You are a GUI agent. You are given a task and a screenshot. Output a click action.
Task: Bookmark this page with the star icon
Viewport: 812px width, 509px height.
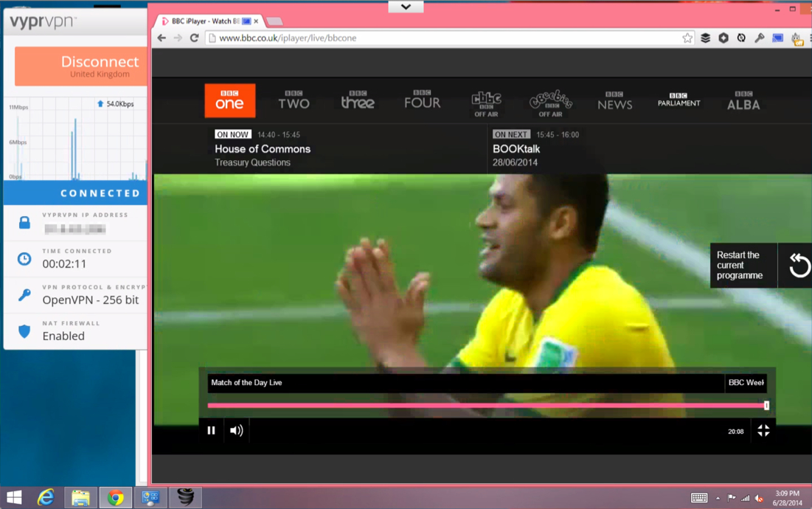(687, 38)
